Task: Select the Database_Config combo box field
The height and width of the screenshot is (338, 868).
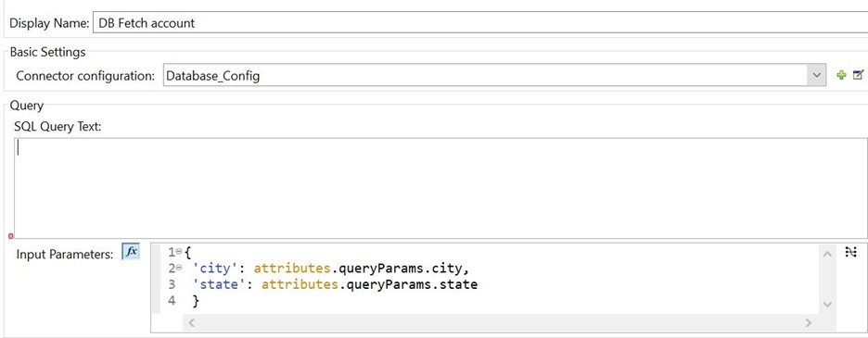Action: coord(494,76)
